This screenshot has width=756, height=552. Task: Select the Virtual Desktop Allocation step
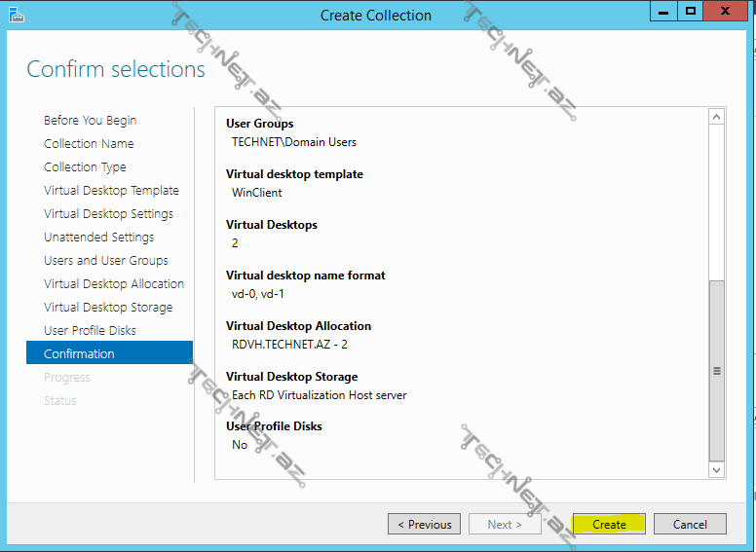[113, 284]
